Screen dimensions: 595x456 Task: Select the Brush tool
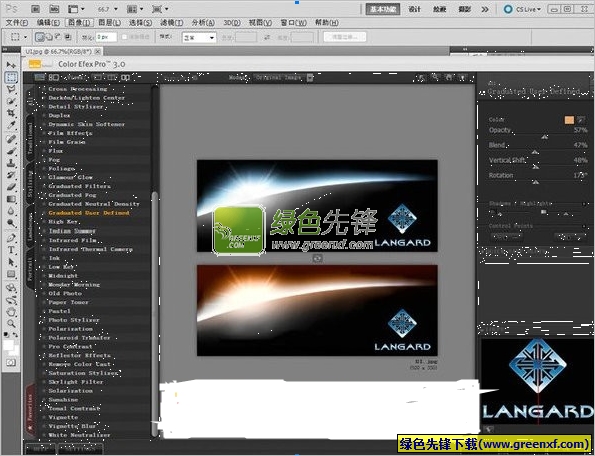pos(11,151)
